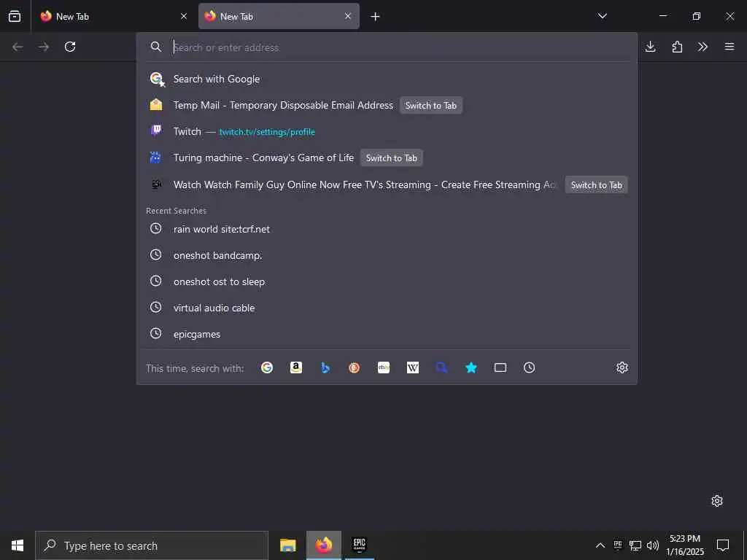Pick recent search virtual audio cable
Image resolution: width=747 pixels, height=560 pixels.
point(387,308)
